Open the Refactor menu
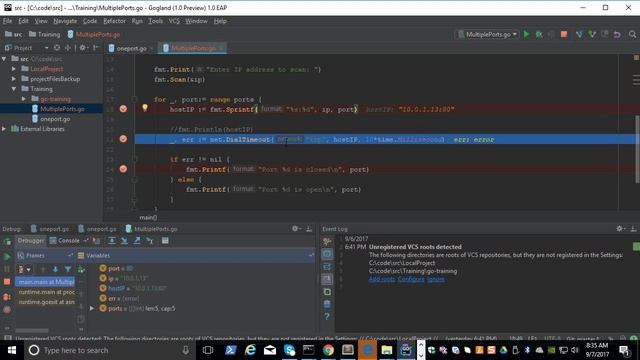This screenshot has width=640, height=360. tap(114, 21)
